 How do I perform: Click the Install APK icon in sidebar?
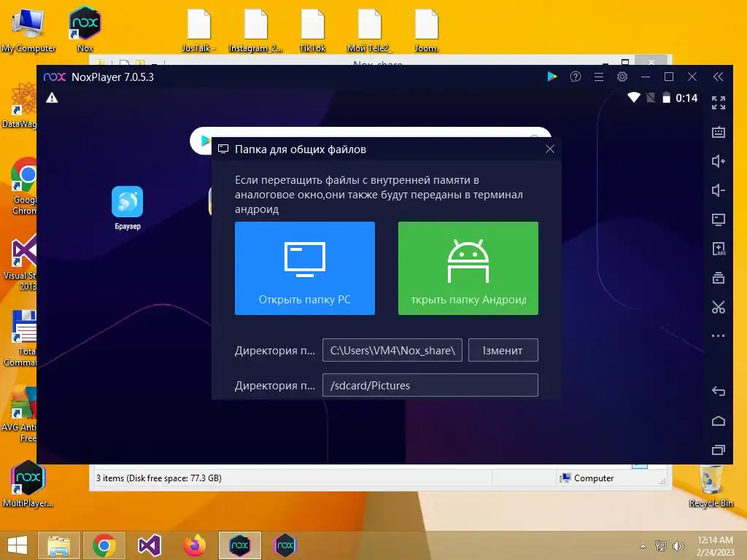click(x=719, y=249)
